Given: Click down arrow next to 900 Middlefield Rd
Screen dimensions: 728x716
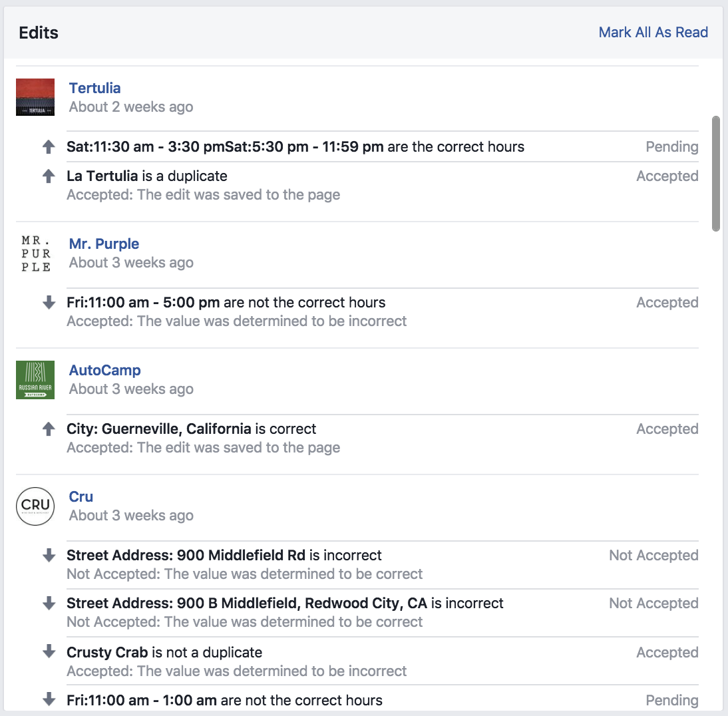Looking at the screenshot, I should pos(49,556).
